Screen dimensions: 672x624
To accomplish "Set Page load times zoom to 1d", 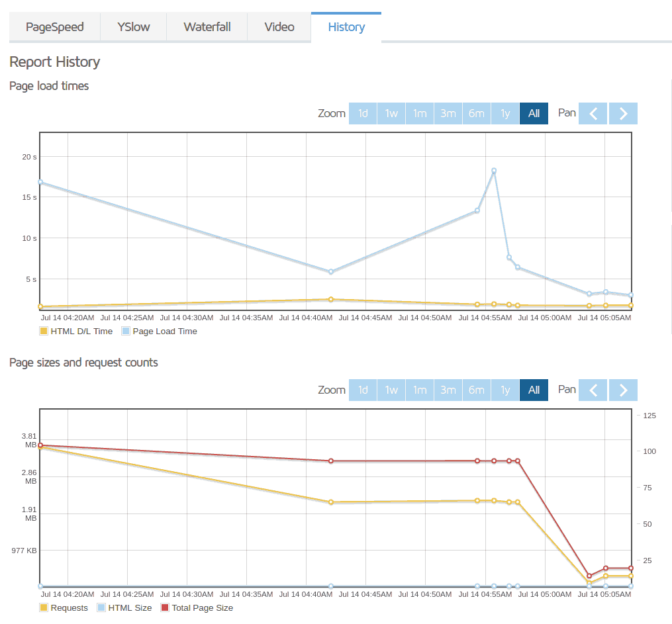I will tap(363, 114).
